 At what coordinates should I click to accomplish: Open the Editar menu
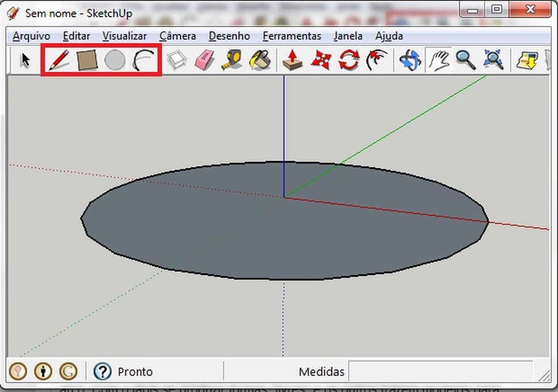point(77,36)
